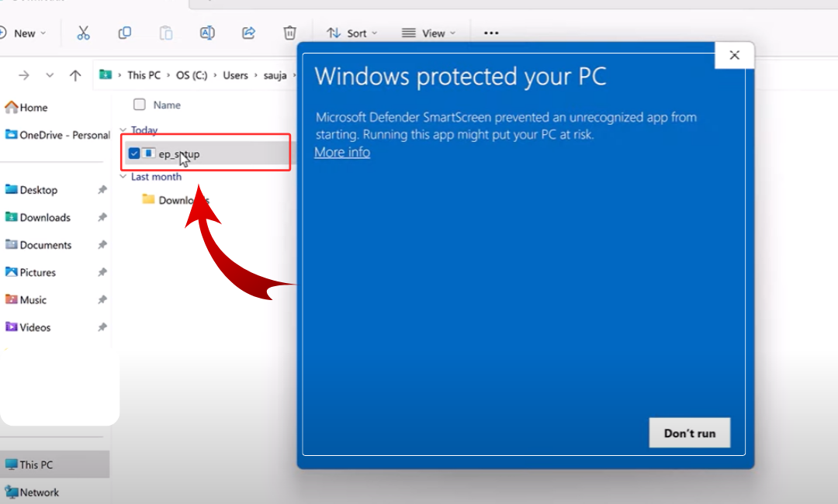Open the View dropdown menu
This screenshot has height=504, width=838.
(428, 33)
